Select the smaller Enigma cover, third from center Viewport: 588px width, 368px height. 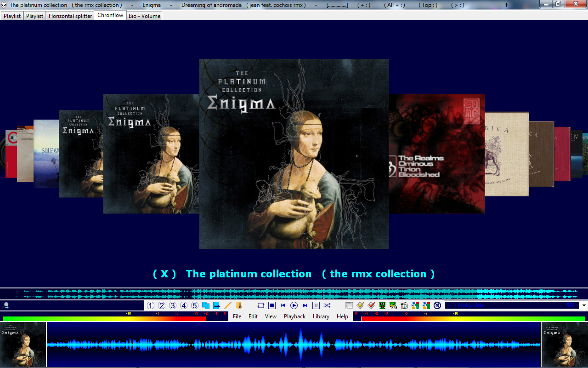pyautogui.click(x=81, y=154)
